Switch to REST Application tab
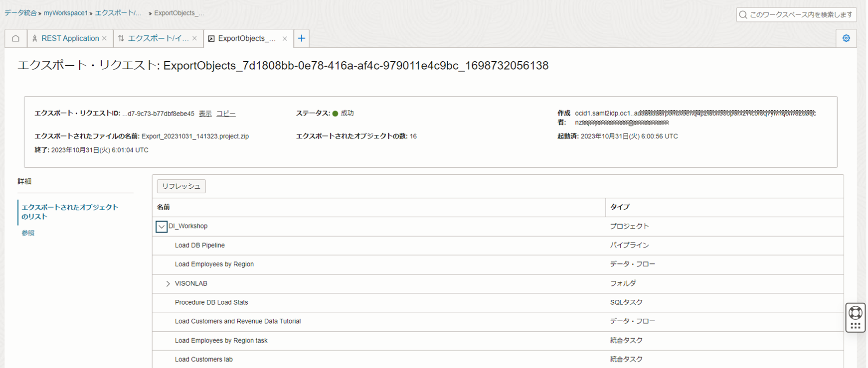Screen dimensions: 868x368 click(x=70, y=38)
